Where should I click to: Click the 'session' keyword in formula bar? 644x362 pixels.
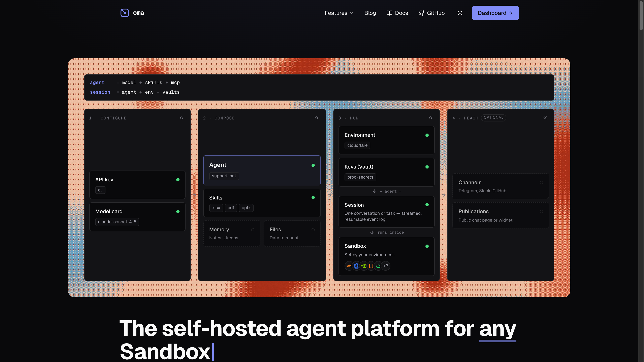coord(100,92)
